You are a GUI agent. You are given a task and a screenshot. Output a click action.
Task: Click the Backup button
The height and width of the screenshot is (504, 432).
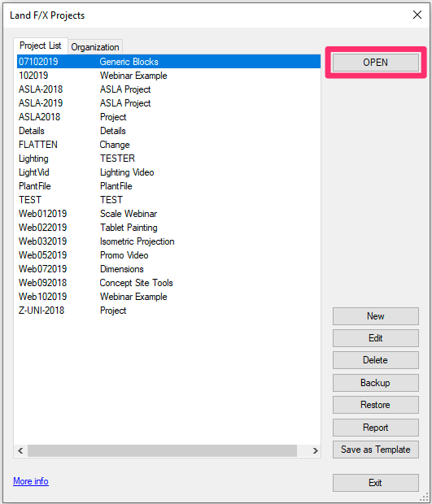point(375,383)
